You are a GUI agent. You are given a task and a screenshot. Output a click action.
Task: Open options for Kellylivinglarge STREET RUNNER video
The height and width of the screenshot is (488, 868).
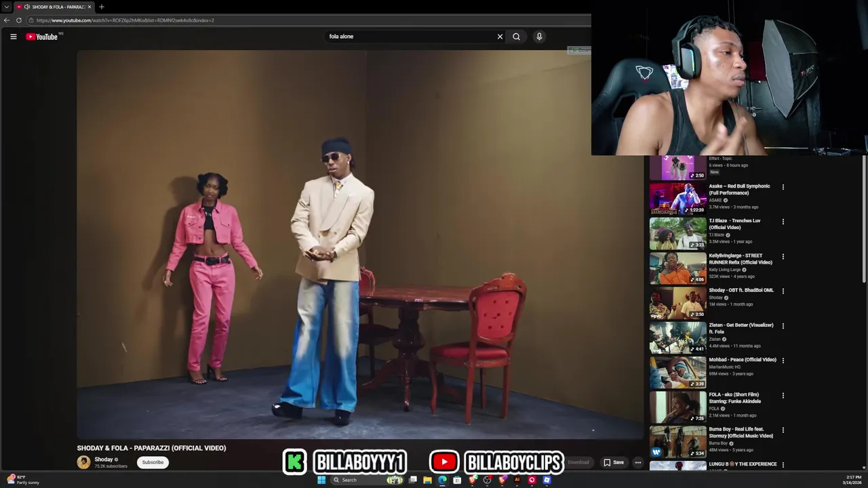click(783, 257)
